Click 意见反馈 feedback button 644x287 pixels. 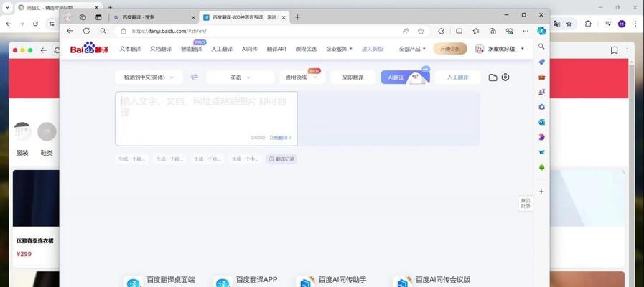point(526,203)
